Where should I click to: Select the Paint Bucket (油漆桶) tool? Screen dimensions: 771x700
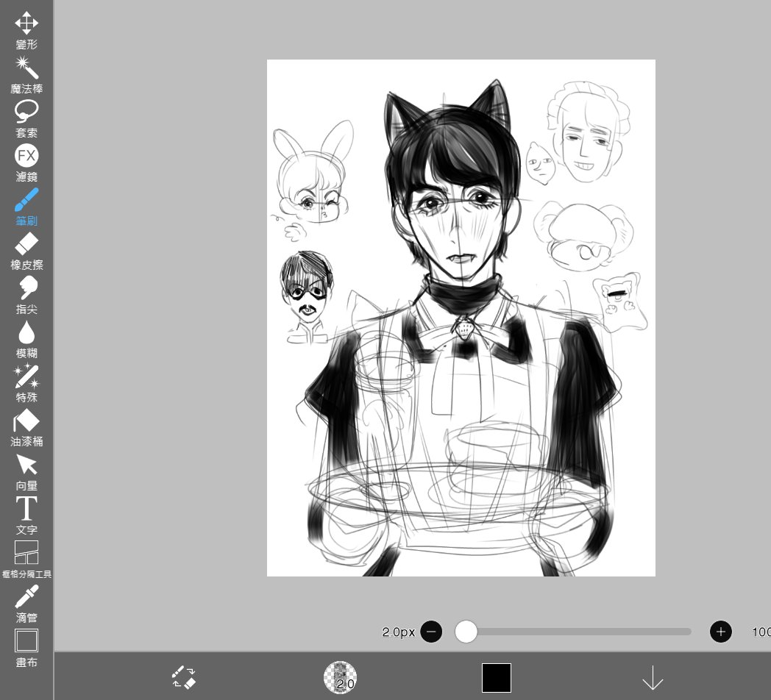click(x=26, y=427)
